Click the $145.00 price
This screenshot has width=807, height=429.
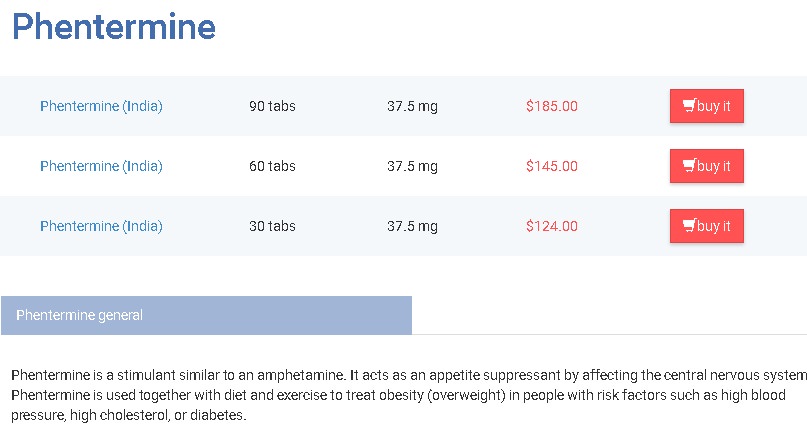coord(552,166)
